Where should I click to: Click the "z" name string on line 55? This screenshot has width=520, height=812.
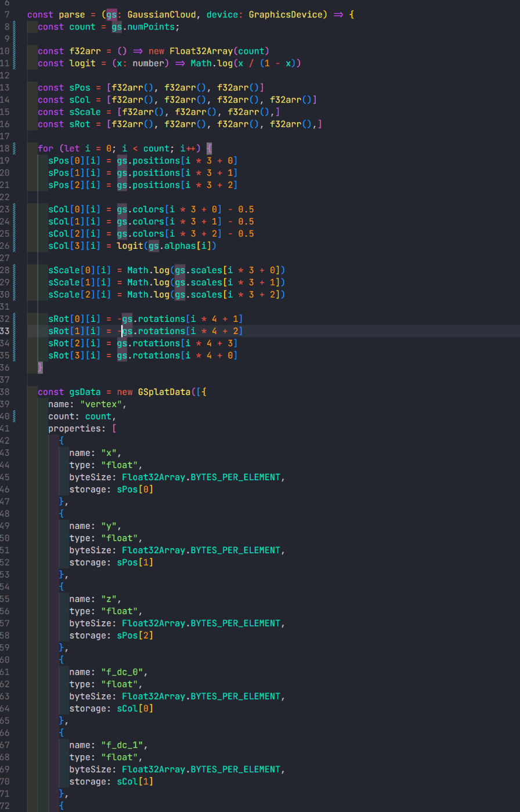pyautogui.click(x=109, y=599)
